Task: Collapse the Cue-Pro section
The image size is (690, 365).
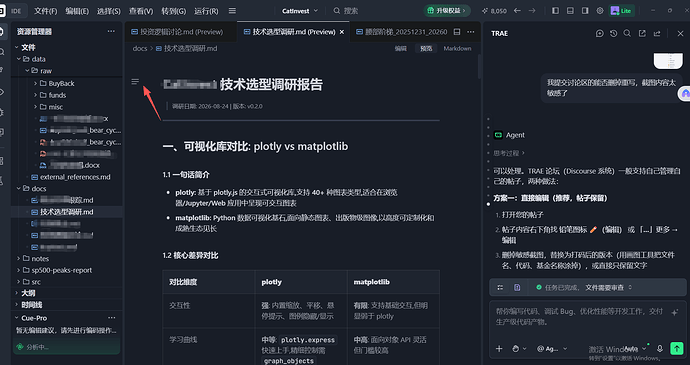Action: coord(17,318)
